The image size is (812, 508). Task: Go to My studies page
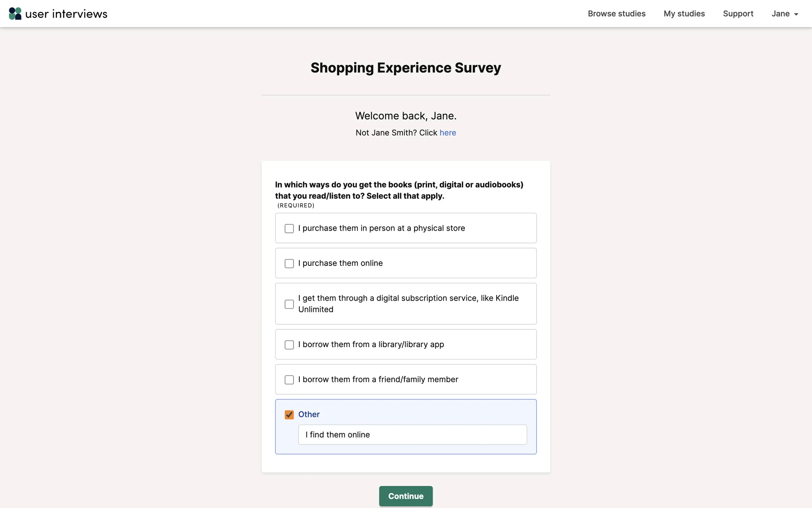point(684,14)
